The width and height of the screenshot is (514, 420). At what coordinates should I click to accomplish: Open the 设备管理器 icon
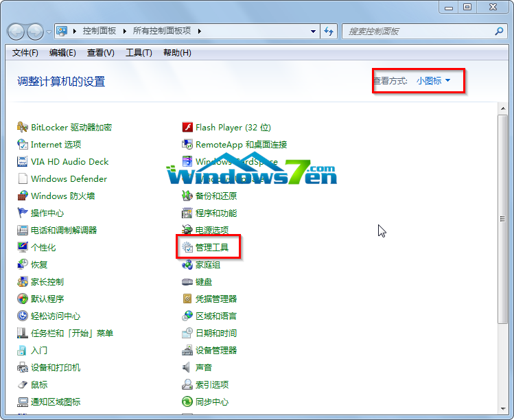click(x=187, y=350)
